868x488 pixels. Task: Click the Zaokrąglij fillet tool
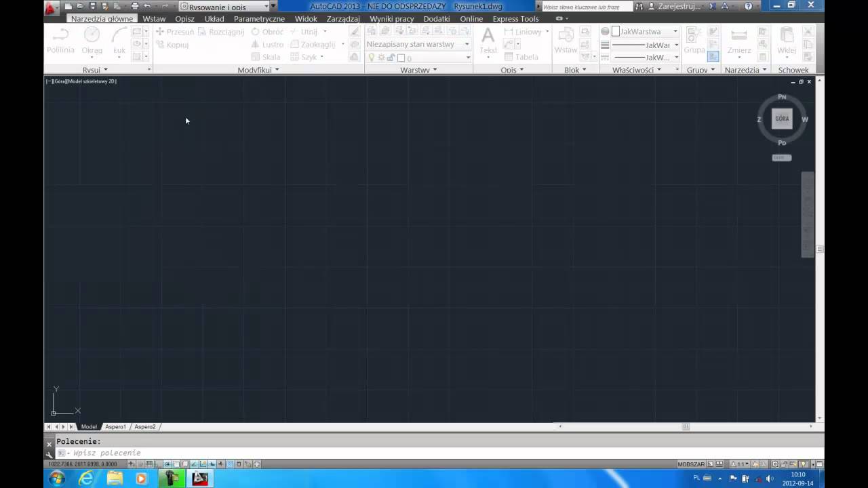pos(313,45)
